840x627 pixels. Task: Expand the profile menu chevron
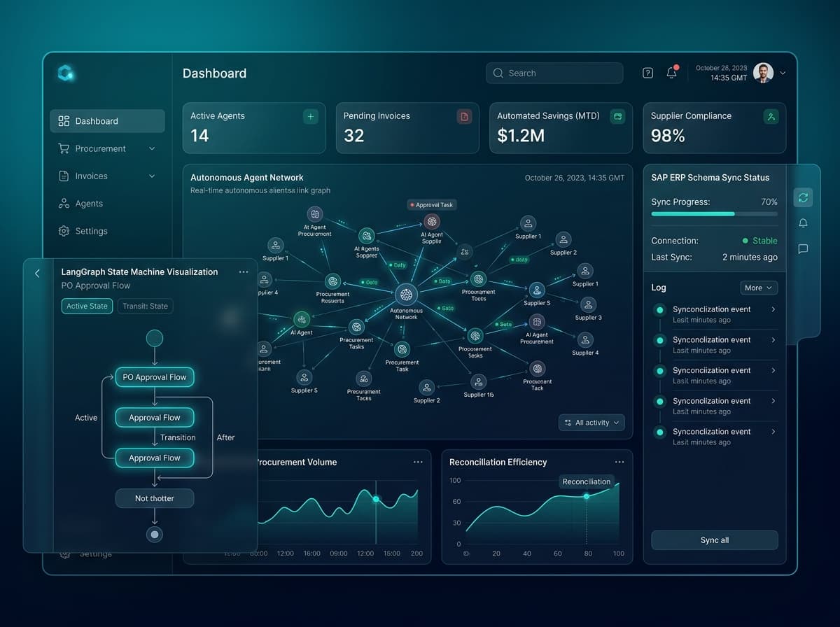click(783, 73)
